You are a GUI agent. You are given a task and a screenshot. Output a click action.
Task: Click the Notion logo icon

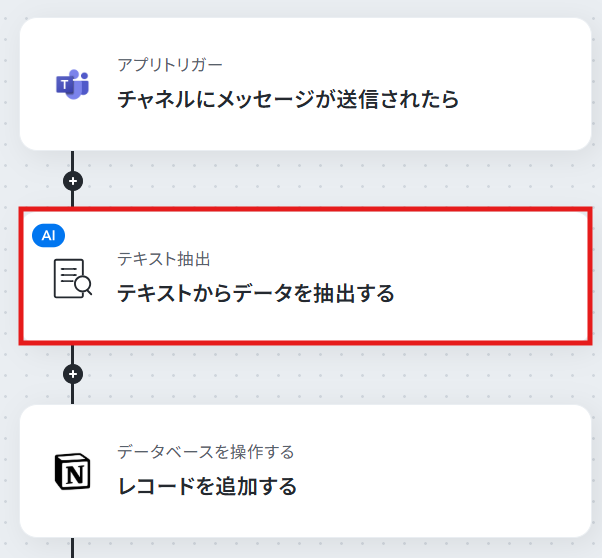point(73,471)
